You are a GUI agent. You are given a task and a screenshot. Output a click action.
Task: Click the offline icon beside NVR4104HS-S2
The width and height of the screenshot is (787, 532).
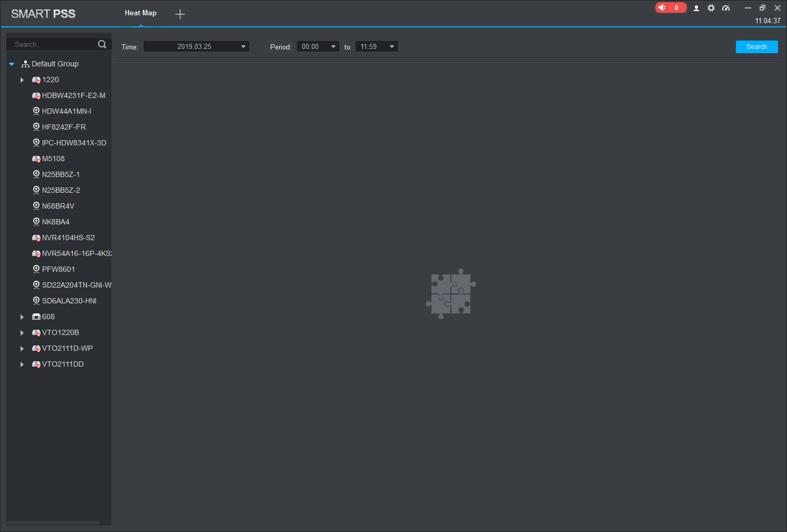click(36, 238)
